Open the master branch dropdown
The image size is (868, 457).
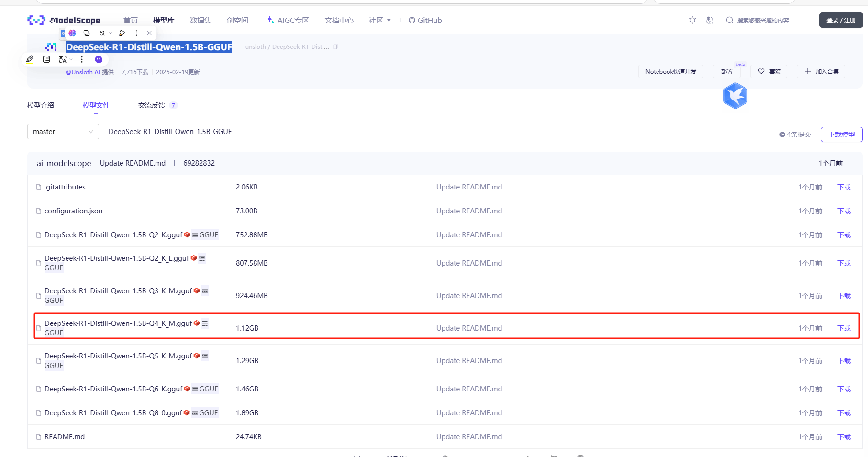(63, 132)
